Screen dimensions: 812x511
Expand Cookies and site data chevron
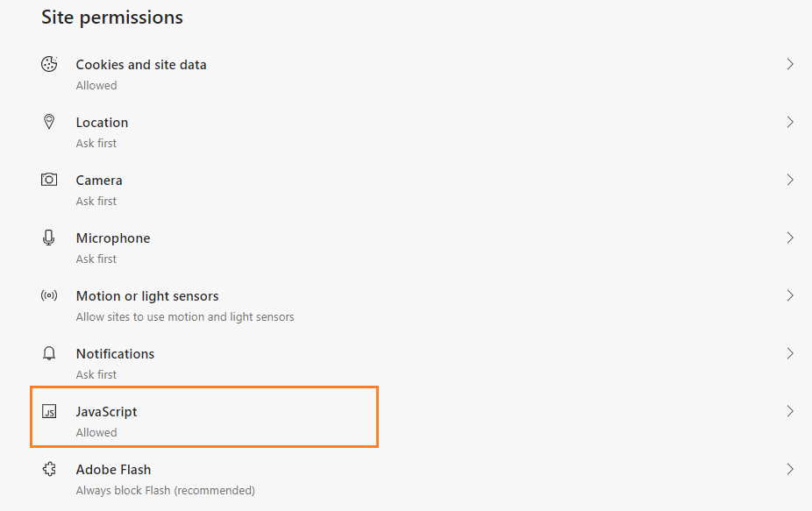(x=789, y=64)
